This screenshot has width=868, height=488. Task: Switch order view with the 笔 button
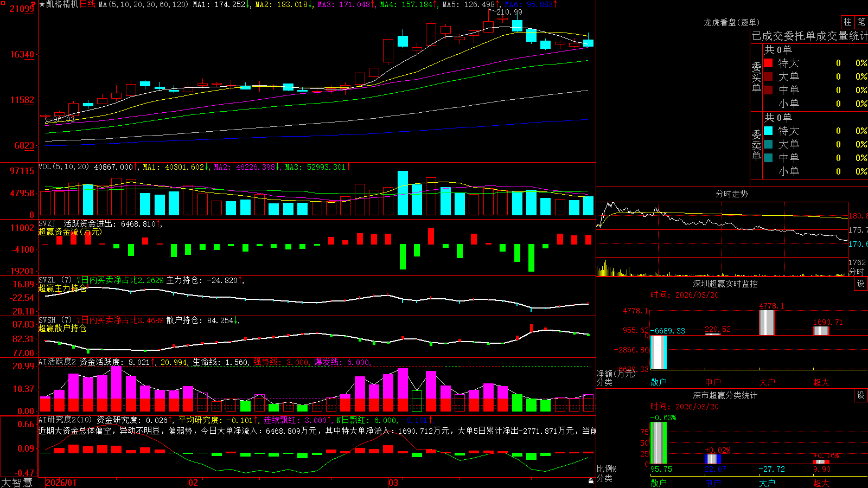pyautogui.click(x=861, y=22)
